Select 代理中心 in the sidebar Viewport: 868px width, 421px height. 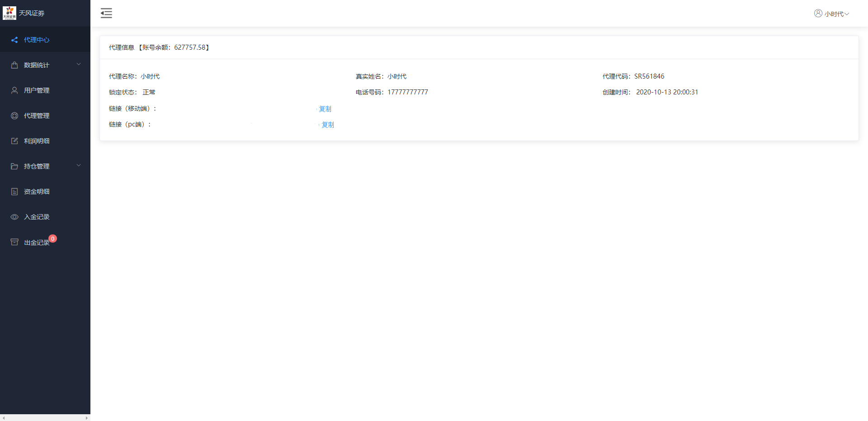click(37, 40)
